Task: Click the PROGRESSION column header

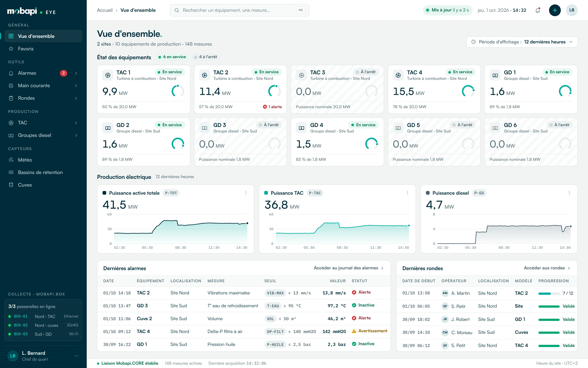Action: pos(553,281)
